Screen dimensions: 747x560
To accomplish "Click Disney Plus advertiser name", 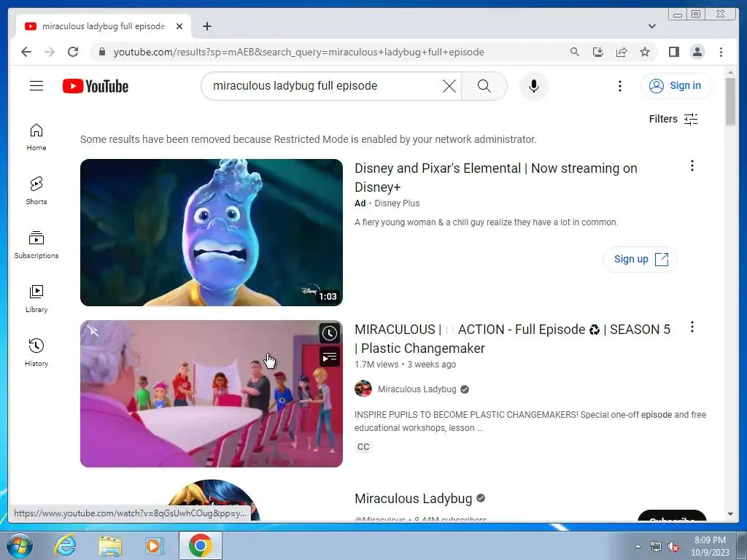I will tap(397, 203).
